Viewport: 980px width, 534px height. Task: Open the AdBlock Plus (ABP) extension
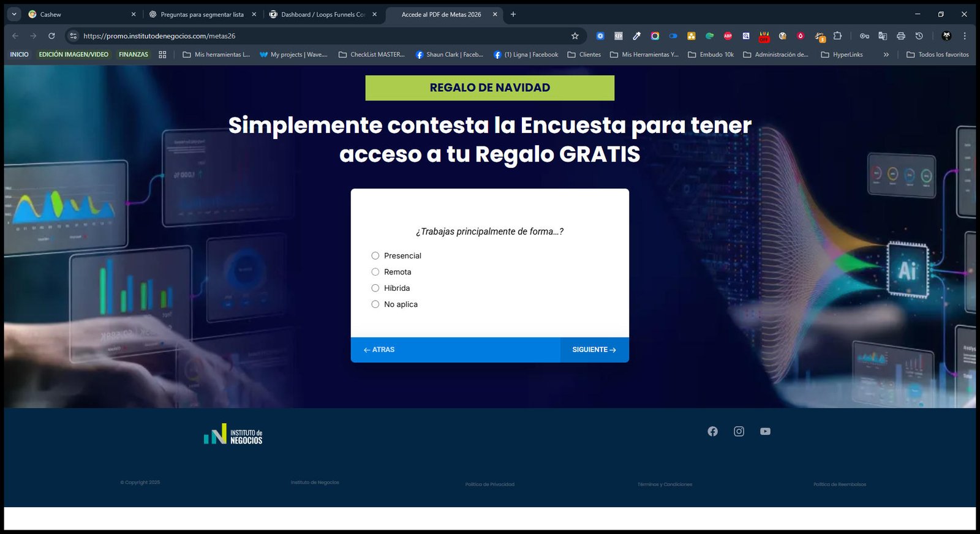coord(728,36)
